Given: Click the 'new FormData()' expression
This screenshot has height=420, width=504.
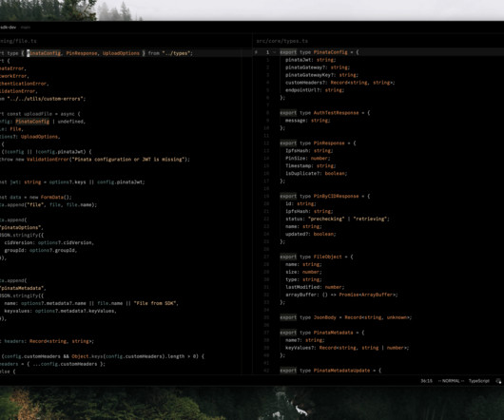Looking at the screenshot, I should tap(49, 197).
